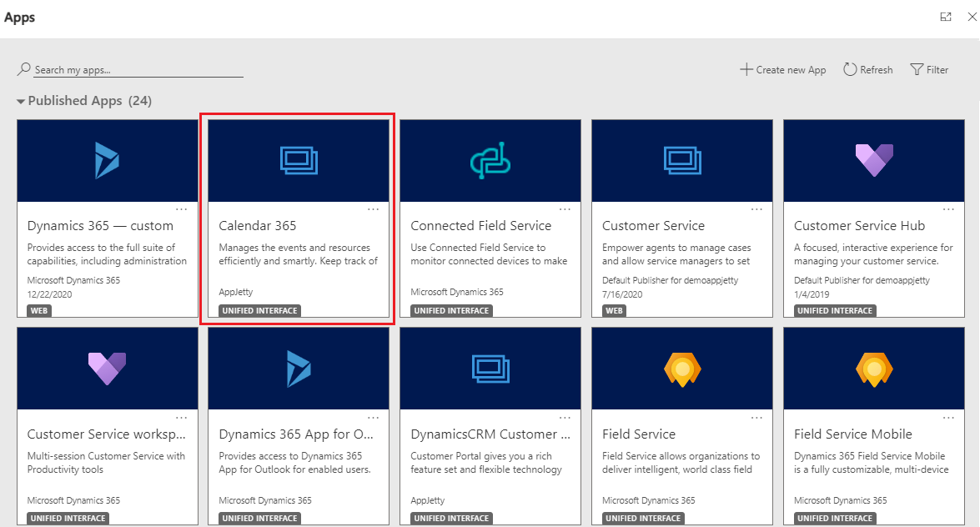This screenshot has width=980, height=527.
Task: Open the Connected Field Service title
Action: pyautogui.click(x=480, y=226)
